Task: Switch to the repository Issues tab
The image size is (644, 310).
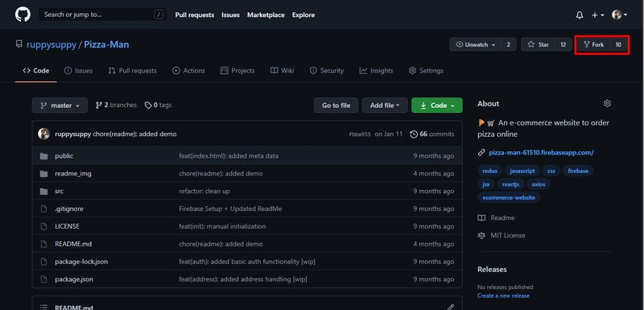Action: tap(78, 71)
